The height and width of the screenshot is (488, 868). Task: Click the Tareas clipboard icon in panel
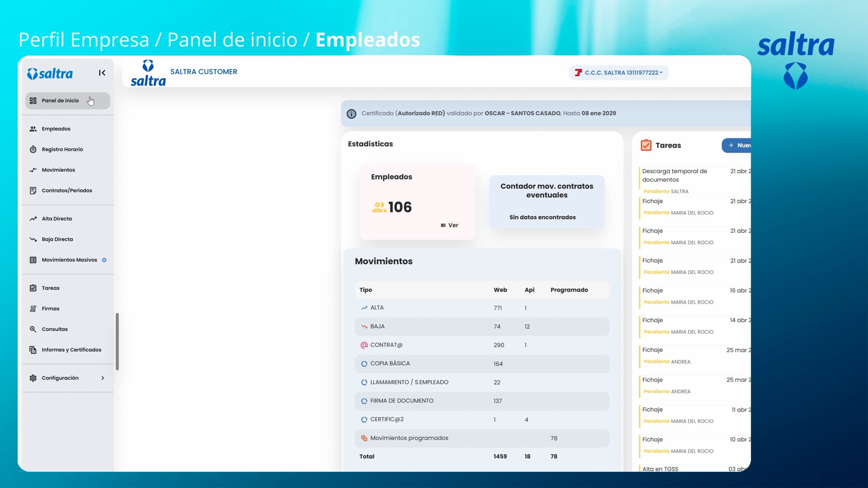click(x=646, y=145)
